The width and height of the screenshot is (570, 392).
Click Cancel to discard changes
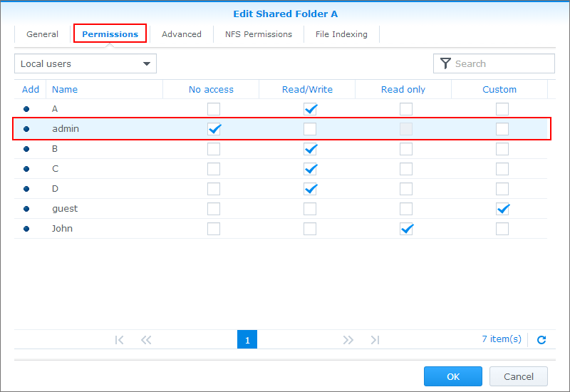coord(519,376)
